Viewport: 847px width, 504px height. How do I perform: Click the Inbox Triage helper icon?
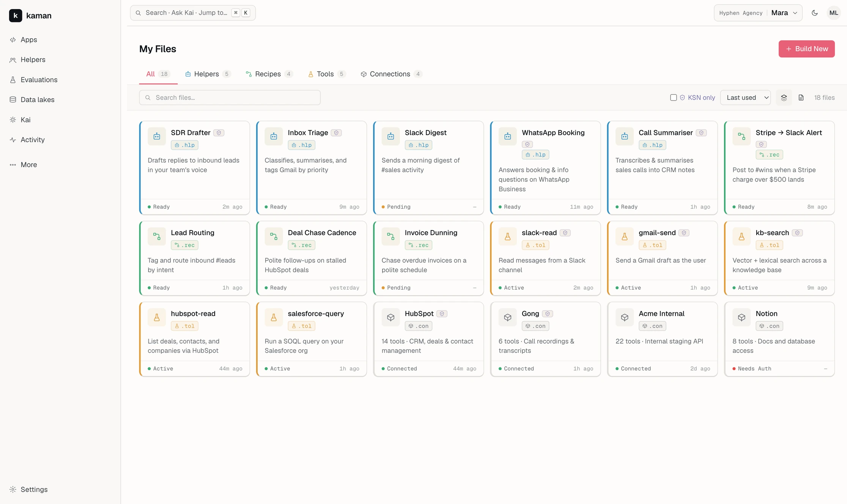274,137
